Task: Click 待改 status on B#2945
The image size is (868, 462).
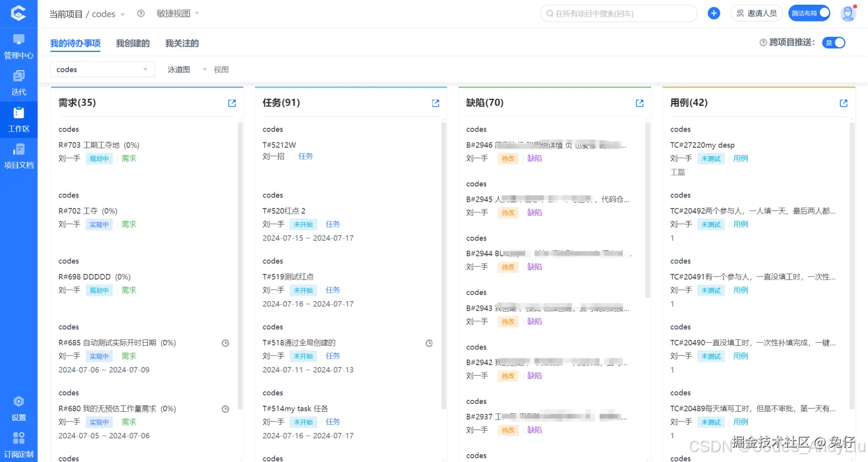Action: pyautogui.click(x=508, y=213)
